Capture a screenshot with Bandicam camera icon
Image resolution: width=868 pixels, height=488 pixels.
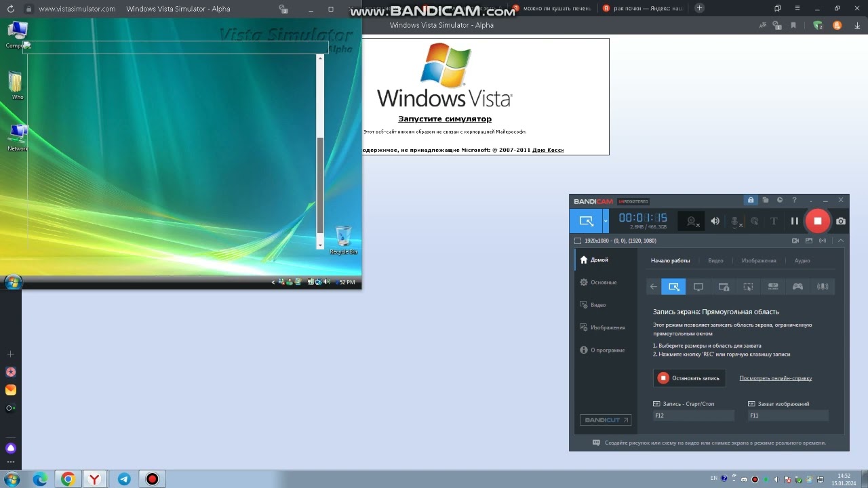841,221
